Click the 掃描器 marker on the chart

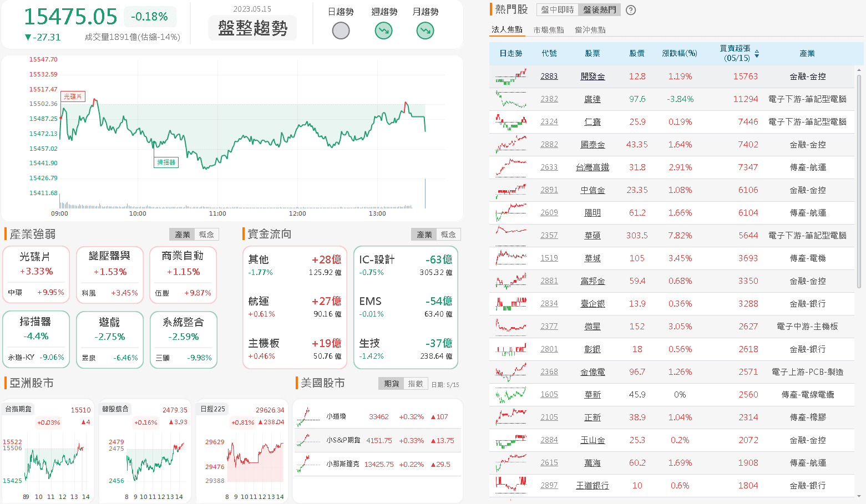[166, 162]
